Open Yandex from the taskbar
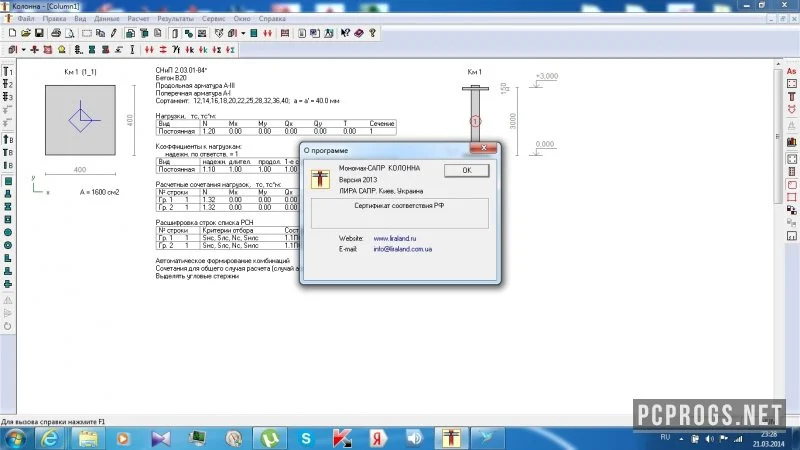The width and height of the screenshot is (800, 450). click(378, 438)
